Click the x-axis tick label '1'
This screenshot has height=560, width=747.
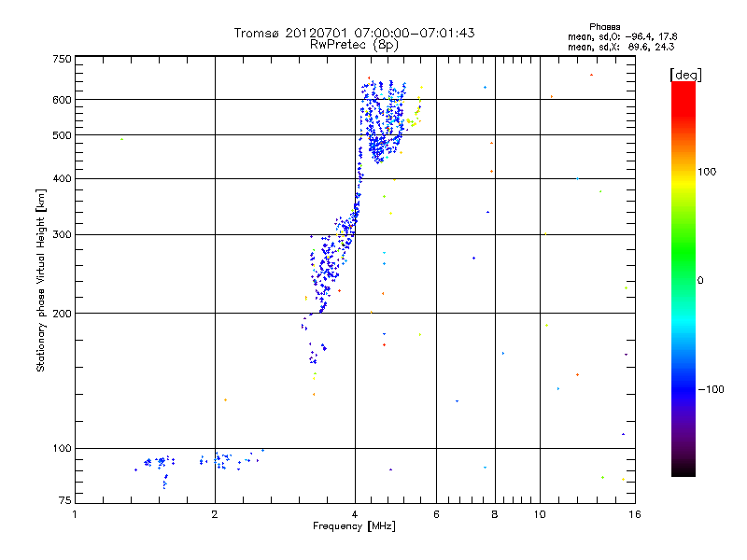[75, 514]
